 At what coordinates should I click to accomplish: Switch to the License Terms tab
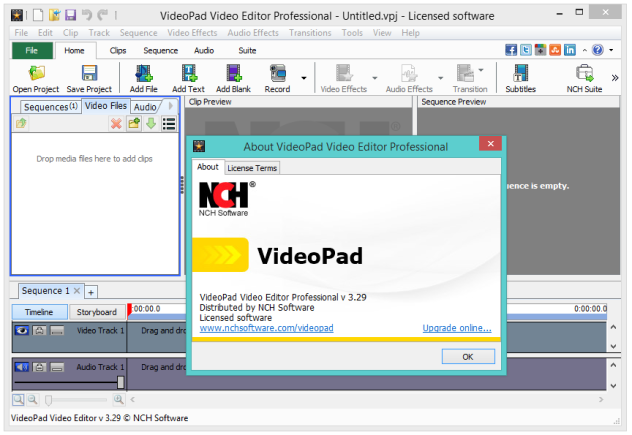pyautogui.click(x=252, y=168)
